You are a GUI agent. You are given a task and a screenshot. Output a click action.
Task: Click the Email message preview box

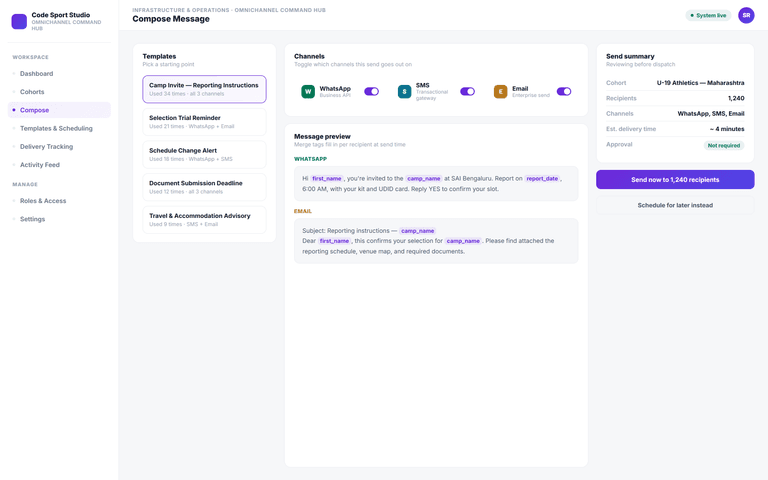[x=436, y=241]
